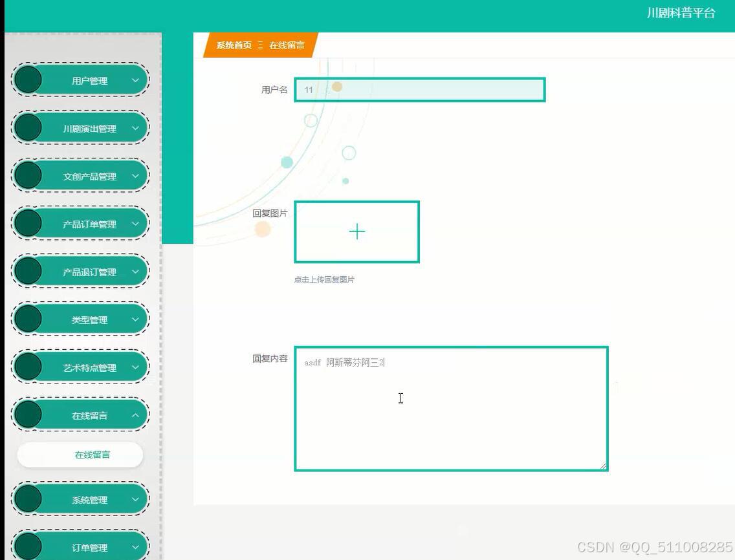Expand the 川剧演出管理 menu chevron
735x560 pixels.
[135, 128]
